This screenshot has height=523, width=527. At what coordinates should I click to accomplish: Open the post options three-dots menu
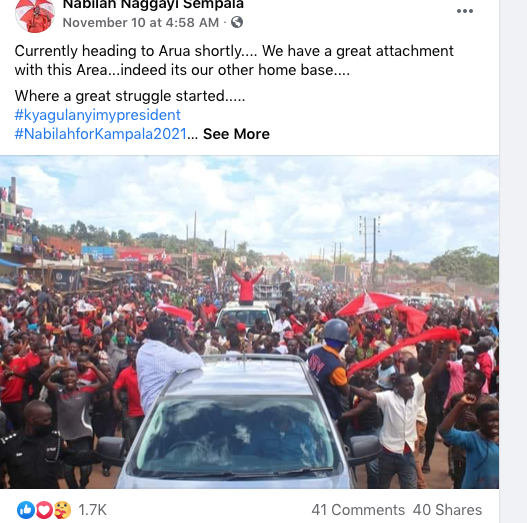(465, 11)
